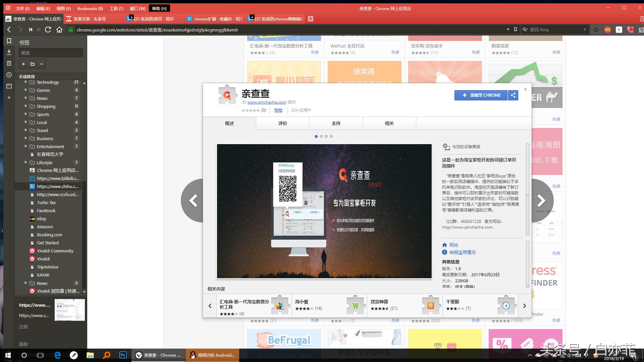Screen dimensions: 644x362
Task: Click the power icon in the browser toolbar
Action: 596,29
